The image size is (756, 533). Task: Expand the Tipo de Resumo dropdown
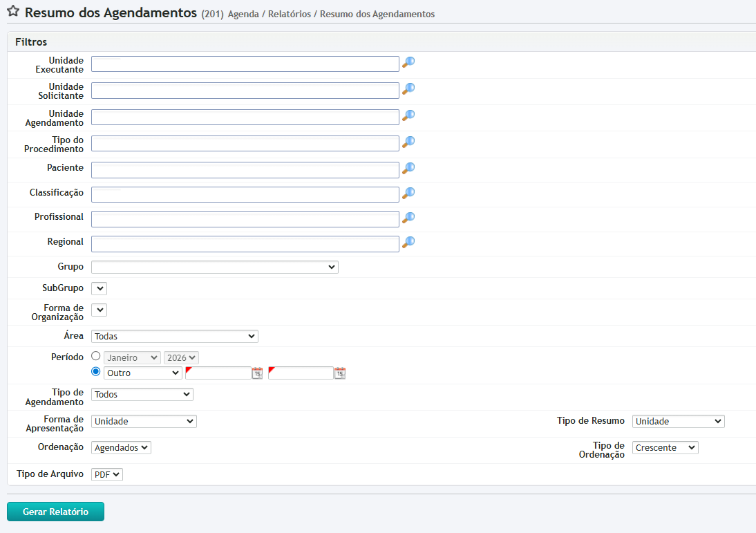point(678,421)
